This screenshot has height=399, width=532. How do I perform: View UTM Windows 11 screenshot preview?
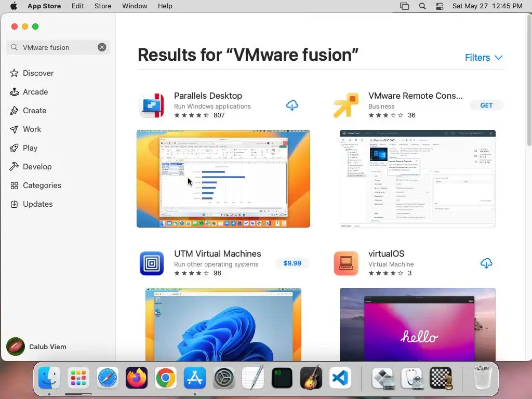(x=223, y=324)
